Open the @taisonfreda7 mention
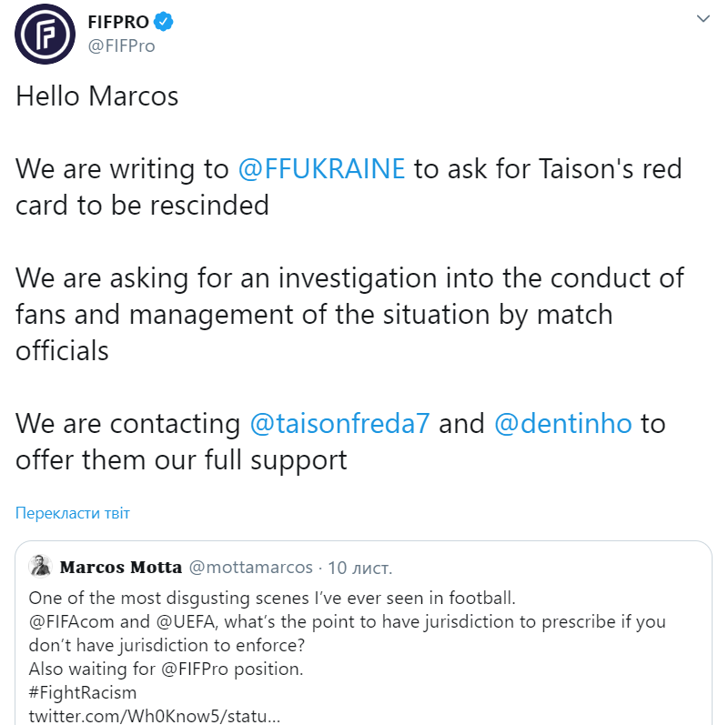The image size is (728, 725). 339,423
